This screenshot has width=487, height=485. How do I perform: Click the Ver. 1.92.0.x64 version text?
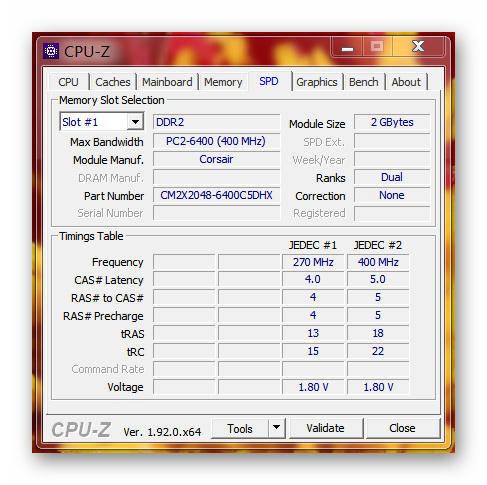click(162, 432)
